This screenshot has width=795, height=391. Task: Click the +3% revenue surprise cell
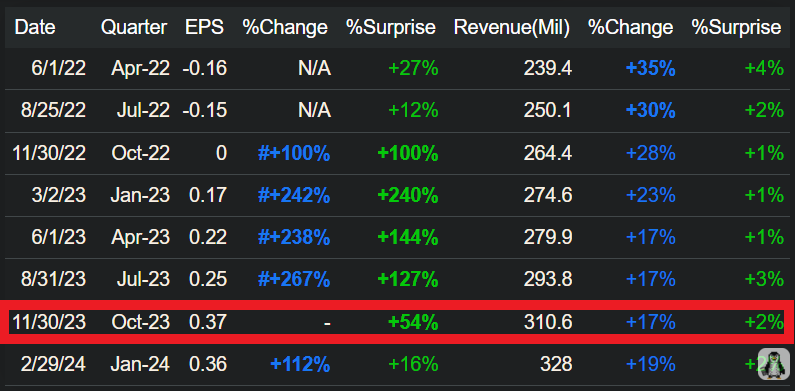(x=764, y=279)
